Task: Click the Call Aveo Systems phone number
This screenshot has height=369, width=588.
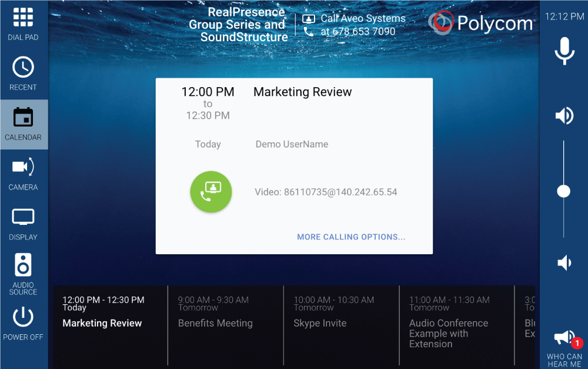Action: pyautogui.click(x=358, y=32)
